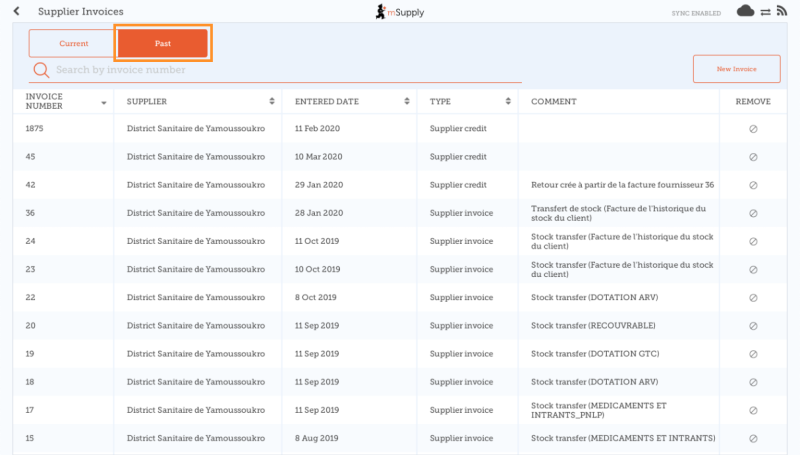The width and height of the screenshot is (800, 455).
Task: Click the sync arrows icon
Action: [x=765, y=12]
